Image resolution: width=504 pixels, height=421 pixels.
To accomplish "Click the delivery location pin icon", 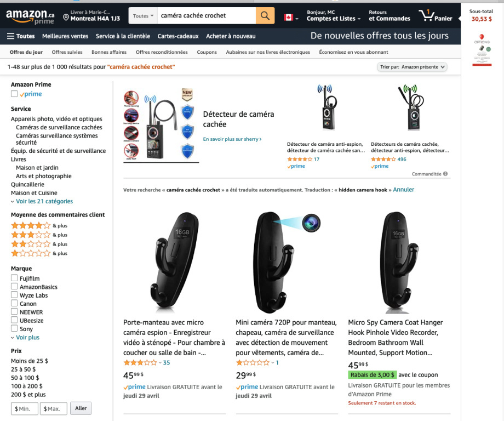I will tap(66, 18).
